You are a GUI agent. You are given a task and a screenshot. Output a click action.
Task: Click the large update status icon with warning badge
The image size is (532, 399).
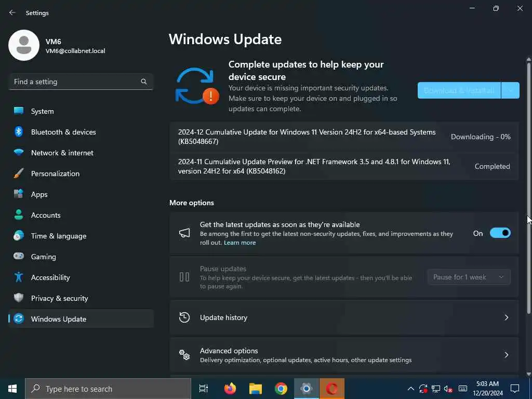[197, 86]
